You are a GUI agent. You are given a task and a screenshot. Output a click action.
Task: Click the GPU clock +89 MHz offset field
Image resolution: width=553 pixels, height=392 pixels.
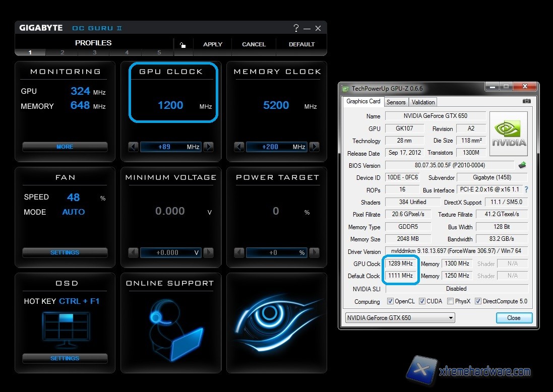[x=170, y=147]
